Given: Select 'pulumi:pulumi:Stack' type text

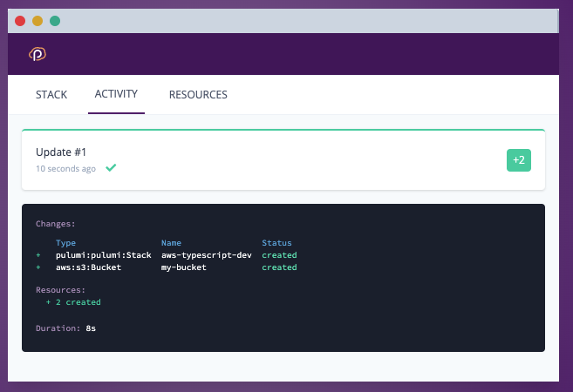Looking at the screenshot, I should point(104,255).
